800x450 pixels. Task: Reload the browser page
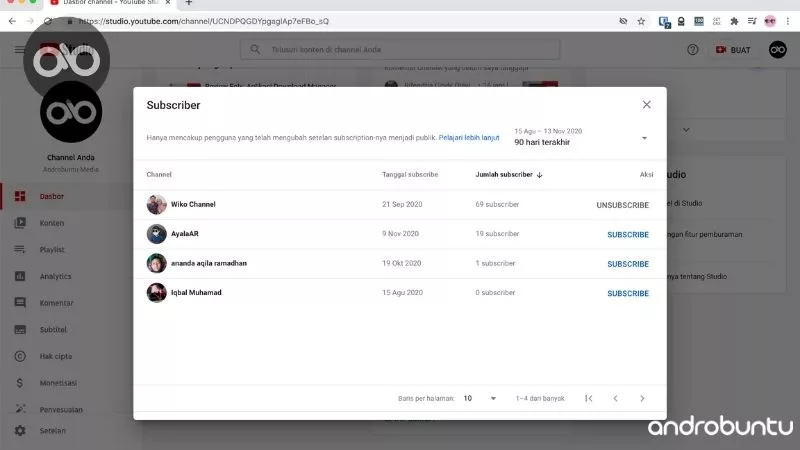click(x=48, y=21)
